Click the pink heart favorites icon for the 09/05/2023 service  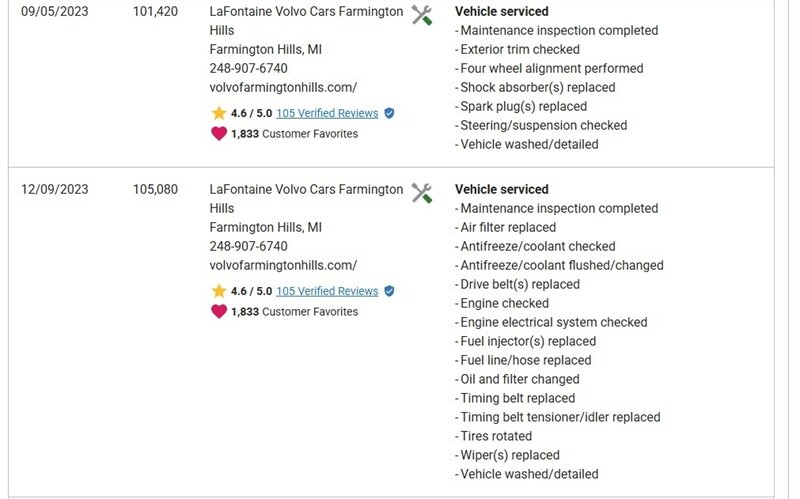coord(219,134)
